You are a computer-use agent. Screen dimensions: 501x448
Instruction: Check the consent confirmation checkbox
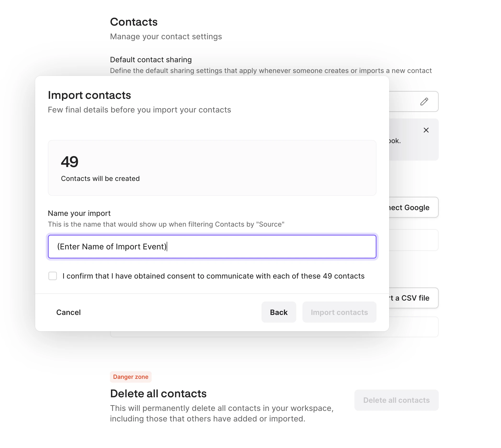point(52,276)
